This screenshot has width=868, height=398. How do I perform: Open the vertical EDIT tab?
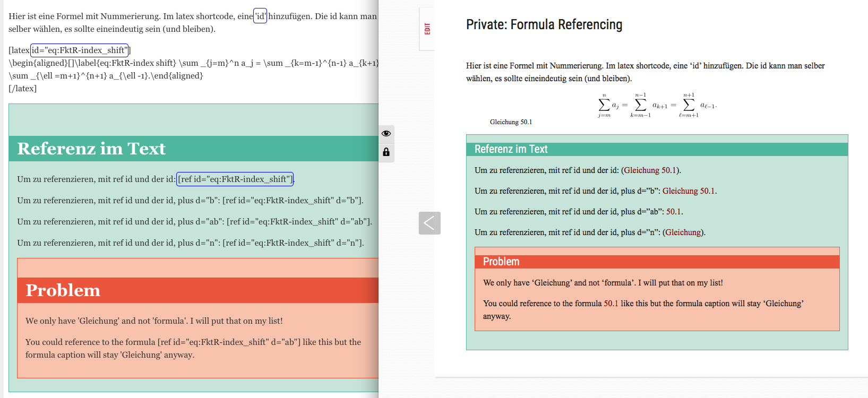[x=427, y=29]
